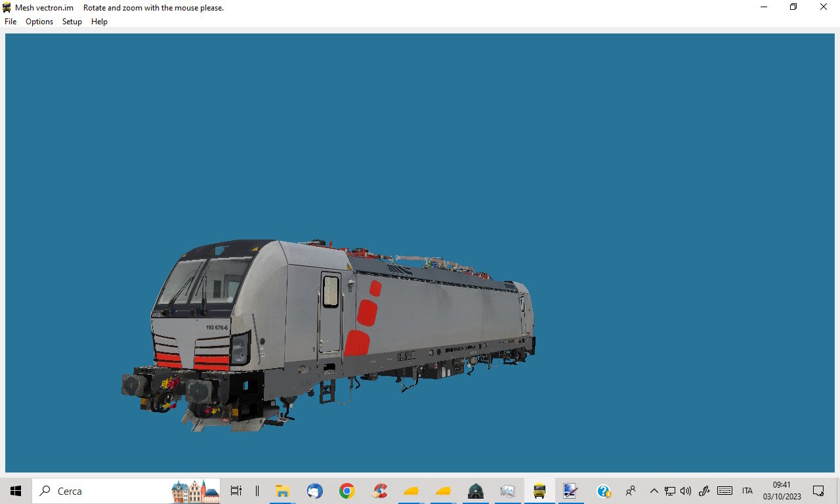
Task: Open the Setup menu
Action: point(72,22)
